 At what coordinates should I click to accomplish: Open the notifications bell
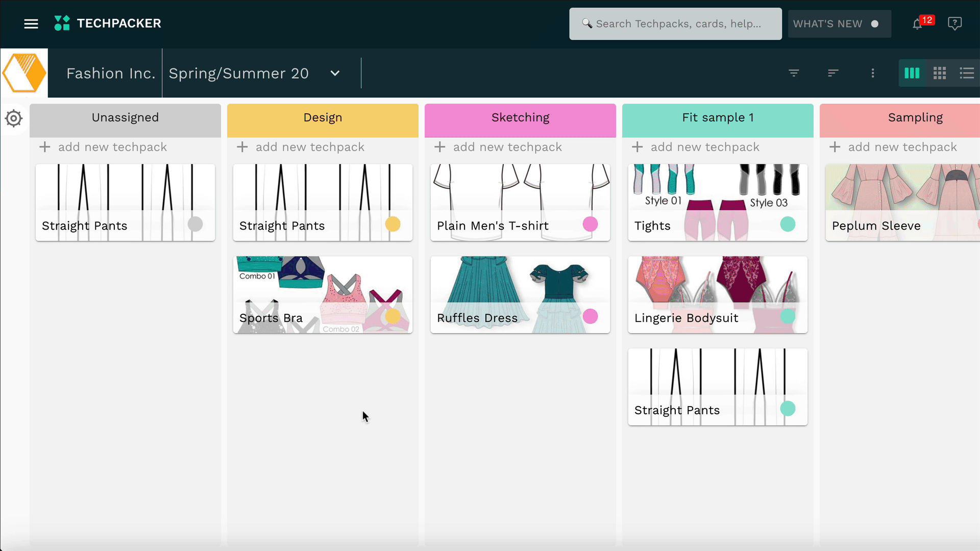click(x=917, y=24)
